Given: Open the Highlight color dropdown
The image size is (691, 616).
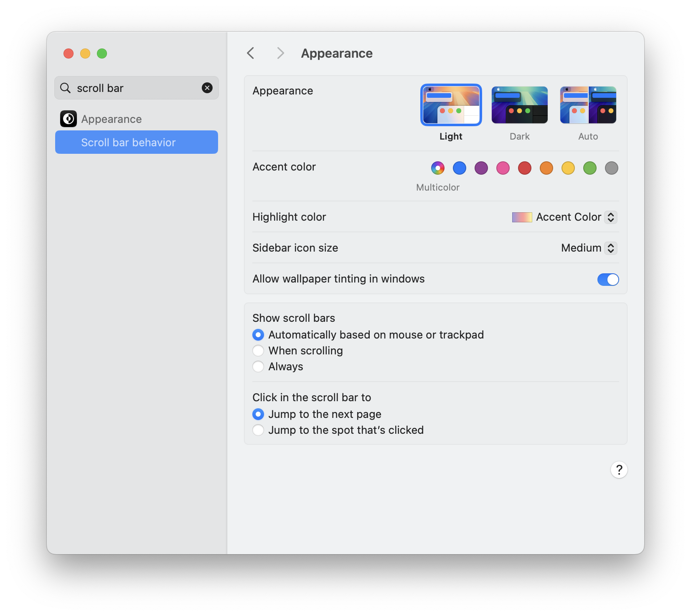Looking at the screenshot, I should point(610,217).
